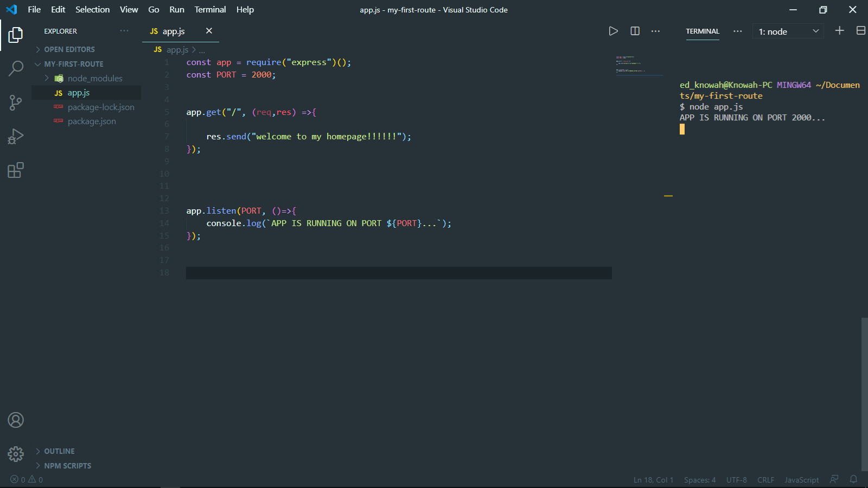Viewport: 868px width, 488px height.
Task: Open package-lock.json in the explorer
Action: click(101, 107)
